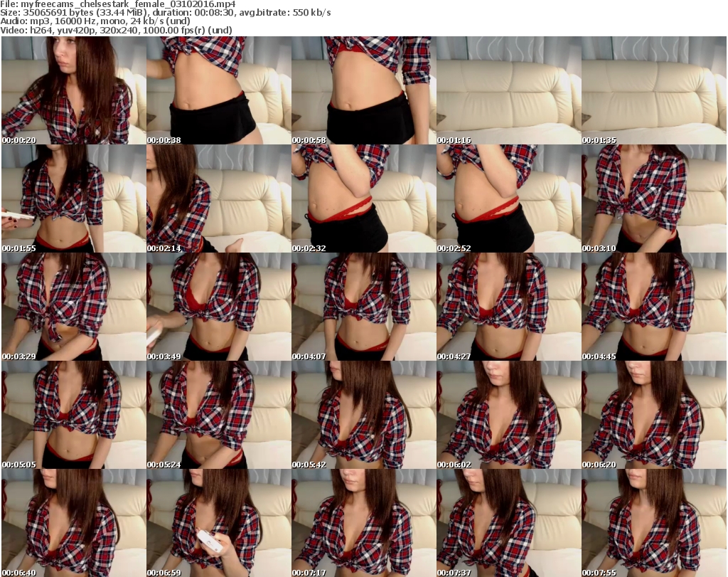
Task: Select the thumbnail at 00:02:52
Action: point(509,198)
